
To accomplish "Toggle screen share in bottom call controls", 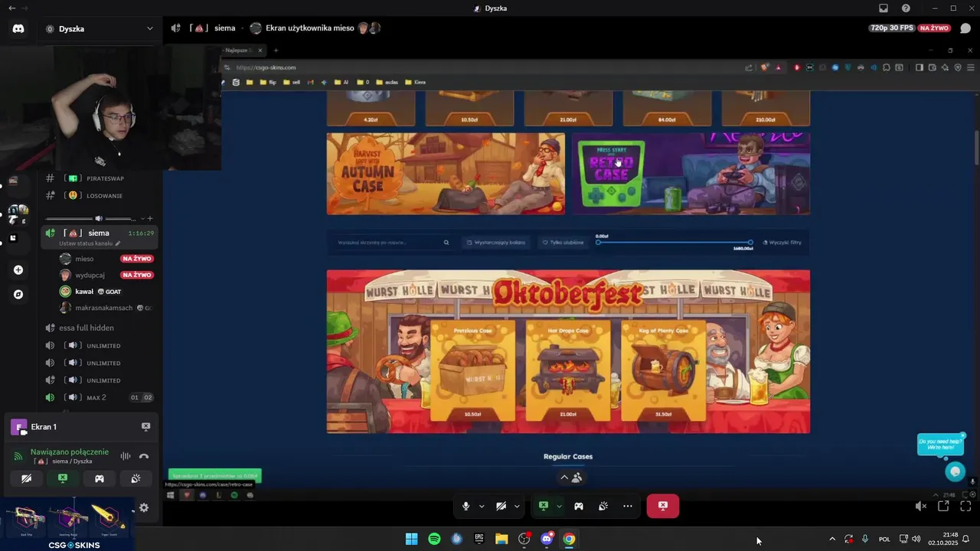I will 544,506.
